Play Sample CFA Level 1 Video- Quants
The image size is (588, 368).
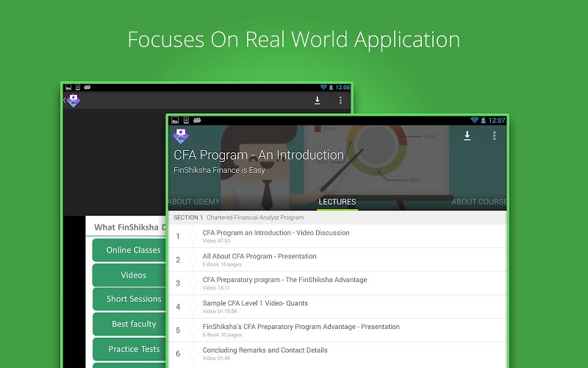[255, 306]
